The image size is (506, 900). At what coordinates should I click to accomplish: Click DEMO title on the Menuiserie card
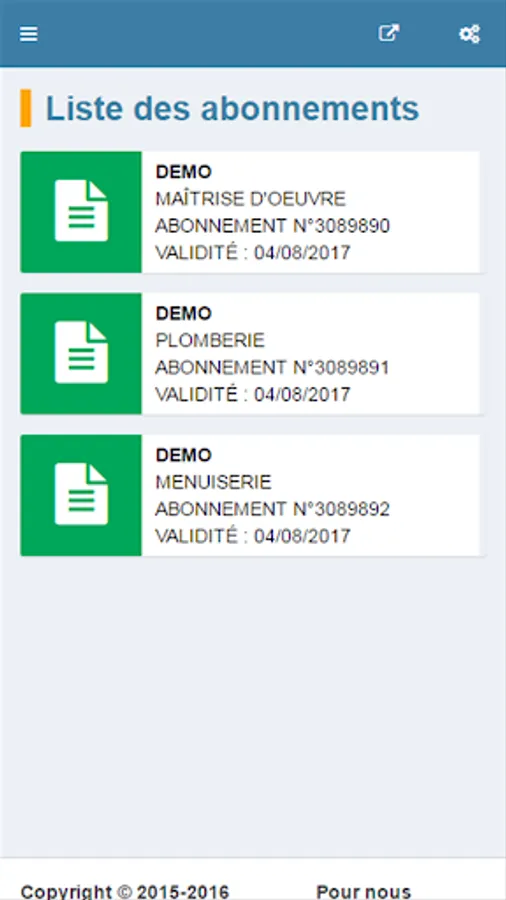184,455
